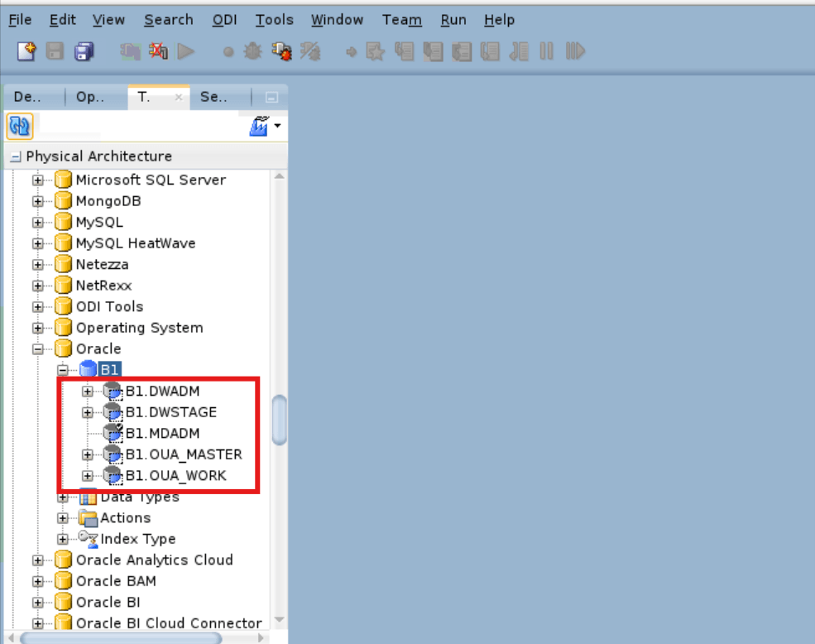The image size is (815, 644).
Task: Expand the B1.DWSTAGE schema node
Action: pos(88,412)
